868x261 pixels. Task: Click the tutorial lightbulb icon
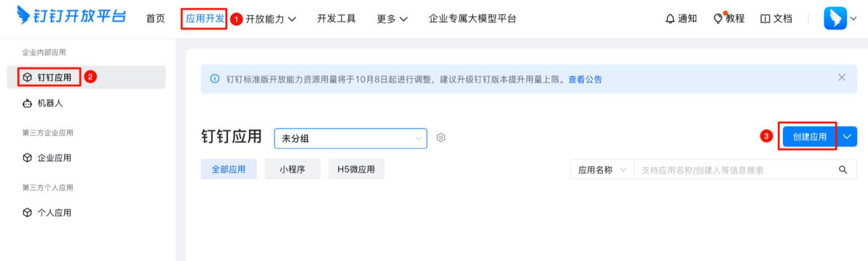pyautogui.click(x=718, y=19)
